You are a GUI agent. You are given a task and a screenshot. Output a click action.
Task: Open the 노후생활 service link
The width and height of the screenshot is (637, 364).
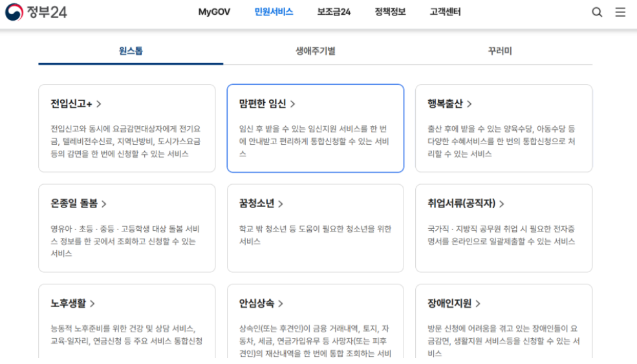[72, 303]
